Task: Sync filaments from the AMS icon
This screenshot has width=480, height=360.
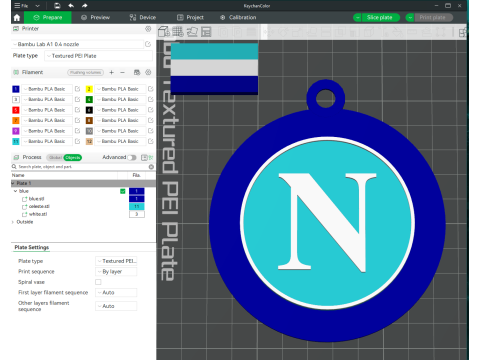Action: point(137,72)
